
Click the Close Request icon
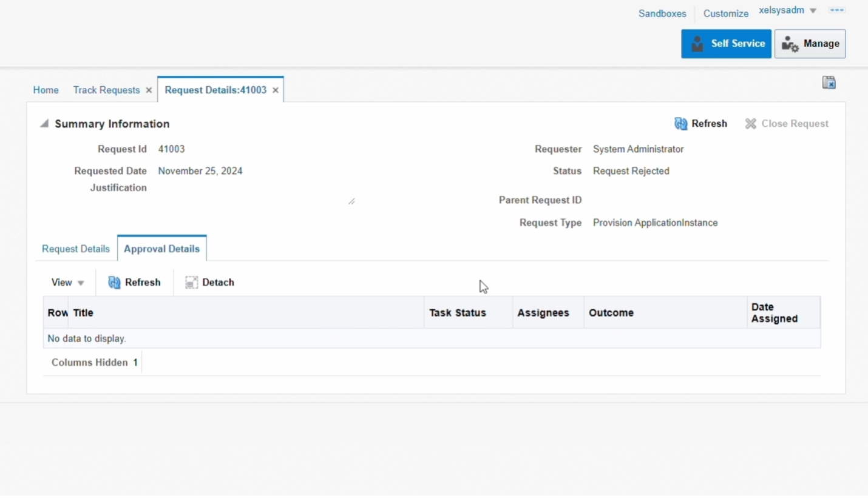pyautogui.click(x=751, y=123)
